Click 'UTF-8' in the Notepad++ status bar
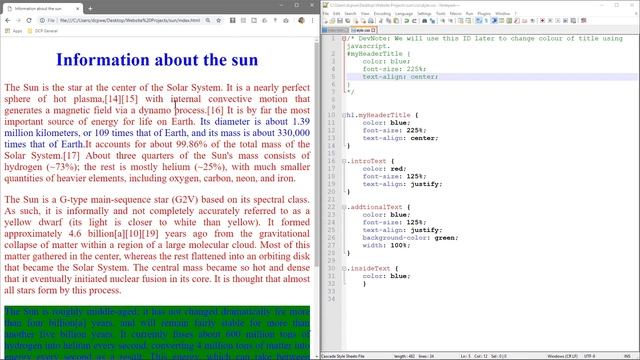This screenshot has height=360, width=640. point(590,356)
